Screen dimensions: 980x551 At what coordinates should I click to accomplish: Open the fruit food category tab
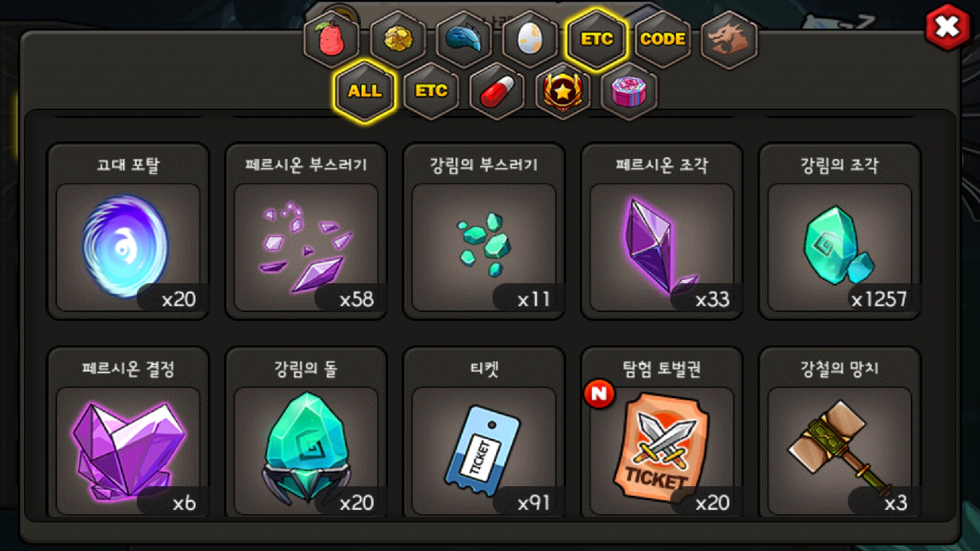click(332, 39)
